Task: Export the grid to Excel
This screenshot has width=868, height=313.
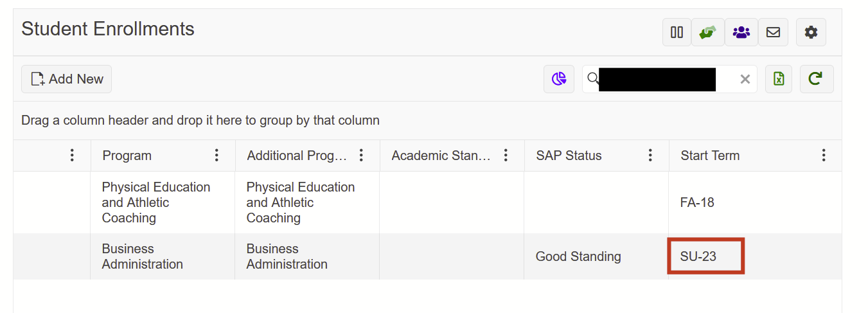Action: point(779,79)
